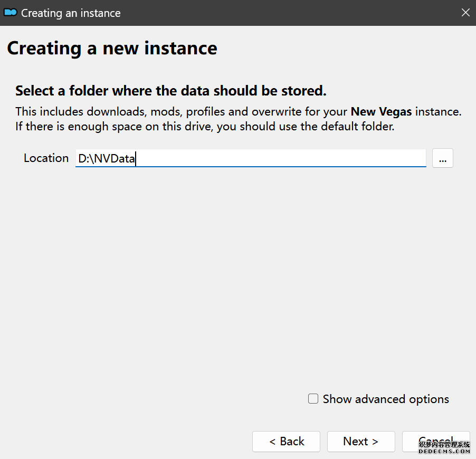Enable the Show advanced options checkbox
The image size is (476, 459).
click(313, 399)
